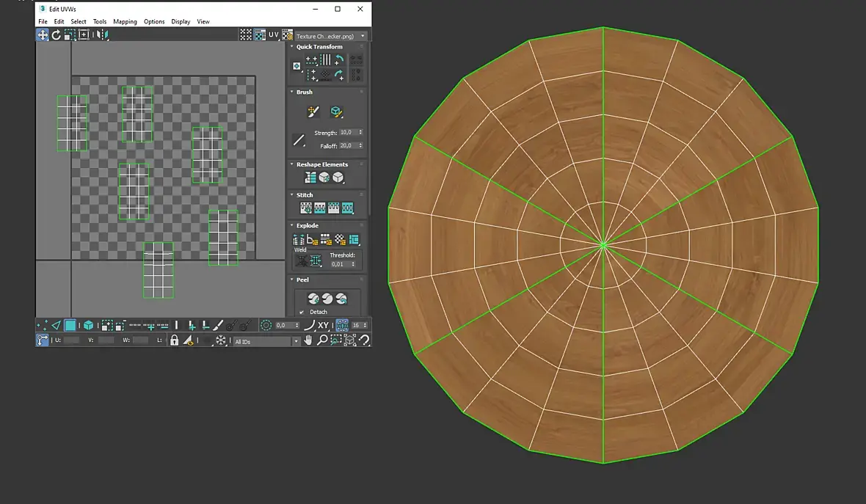This screenshot has width=866, height=504.
Task: Activate Polygon sub-object selection mode
Action: coord(70,325)
